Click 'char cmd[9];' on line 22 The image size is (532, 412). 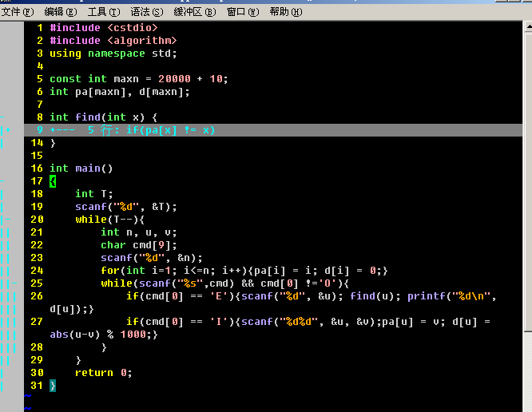pos(139,245)
